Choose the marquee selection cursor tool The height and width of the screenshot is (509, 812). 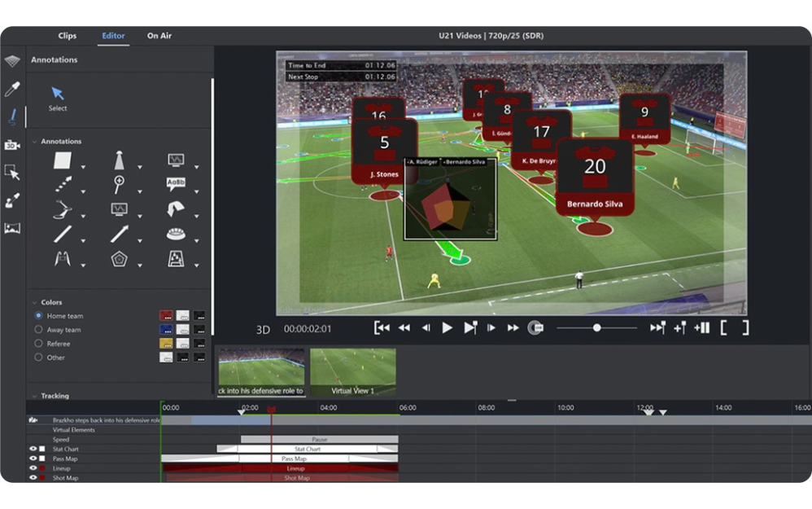[12, 173]
